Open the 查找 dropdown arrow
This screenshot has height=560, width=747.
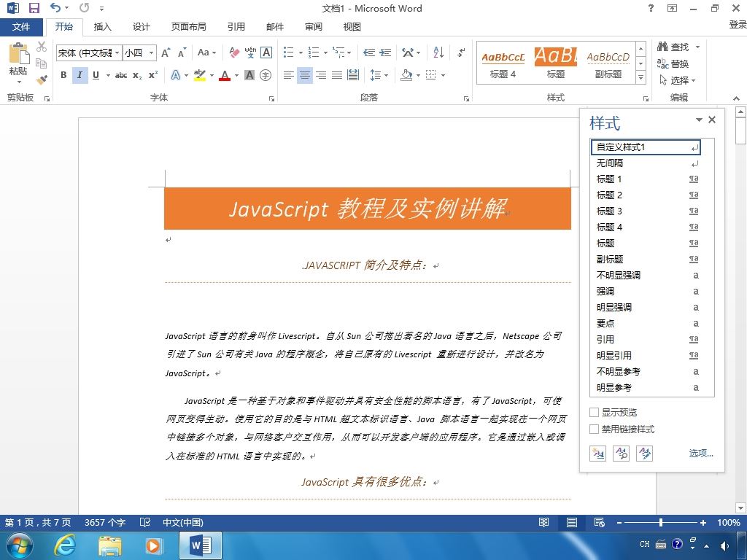pyautogui.click(x=697, y=47)
